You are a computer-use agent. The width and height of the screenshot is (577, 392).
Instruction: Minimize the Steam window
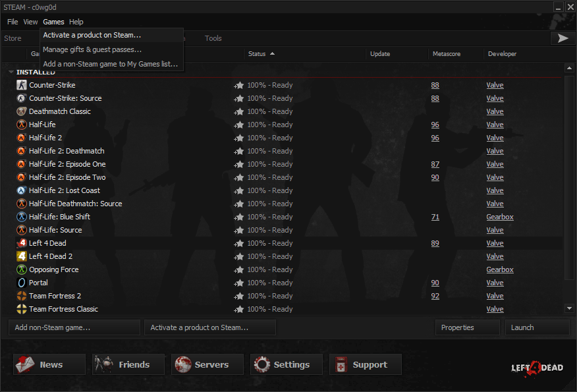559,7
